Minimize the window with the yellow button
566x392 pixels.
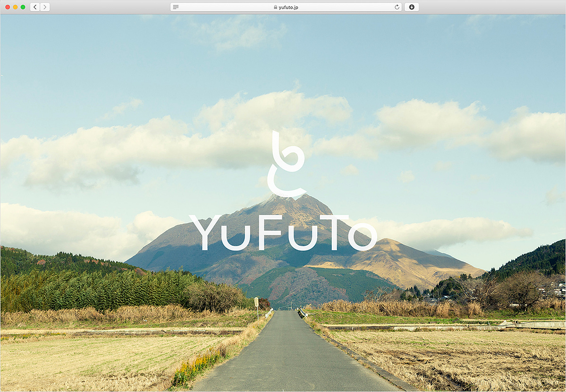15,7
